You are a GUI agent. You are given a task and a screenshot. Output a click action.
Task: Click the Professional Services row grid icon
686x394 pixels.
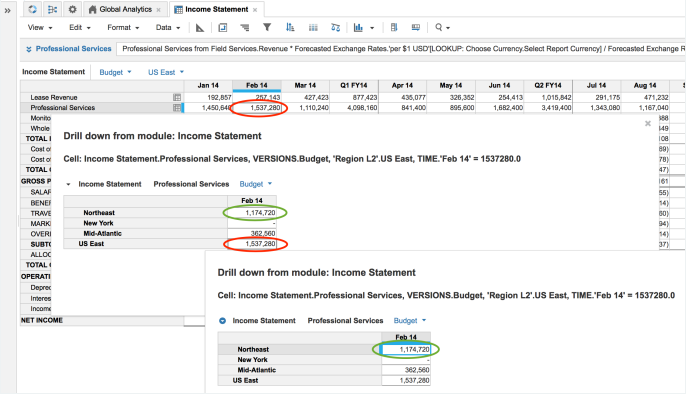click(177, 108)
